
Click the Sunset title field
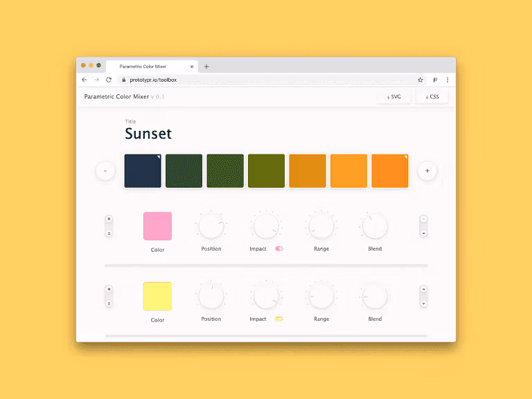pos(148,134)
